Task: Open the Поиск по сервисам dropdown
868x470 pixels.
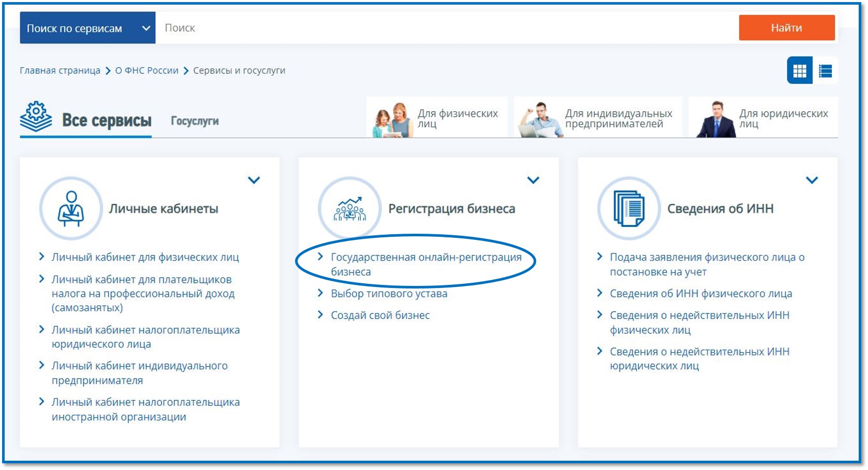Action: (x=87, y=28)
